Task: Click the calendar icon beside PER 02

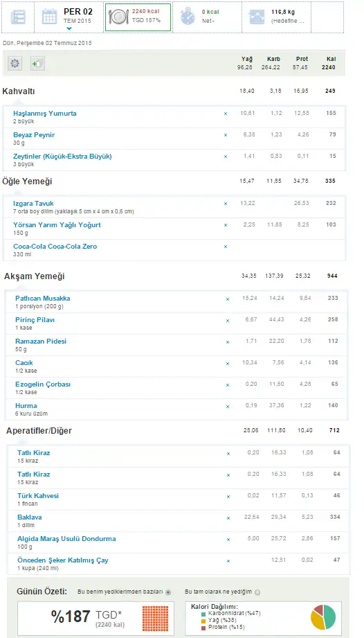Action: [50, 17]
